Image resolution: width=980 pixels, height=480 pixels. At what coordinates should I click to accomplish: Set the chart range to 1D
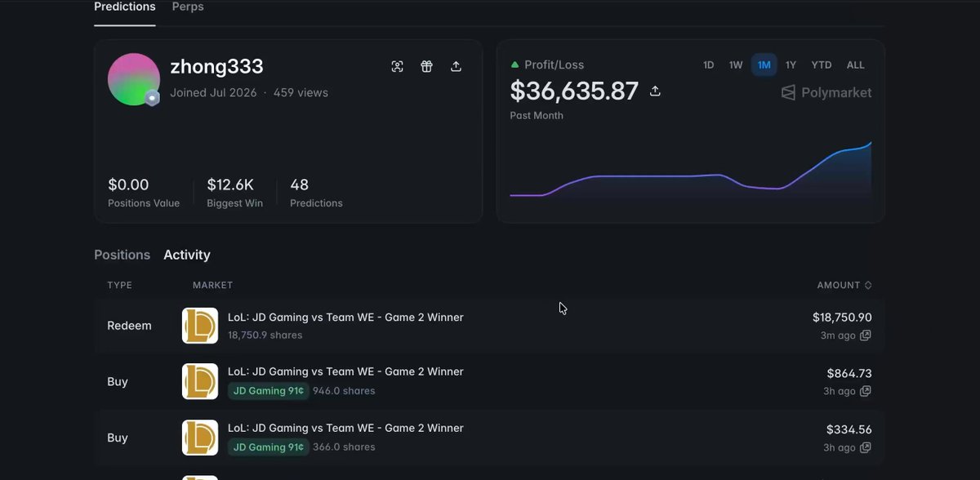(x=709, y=65)
